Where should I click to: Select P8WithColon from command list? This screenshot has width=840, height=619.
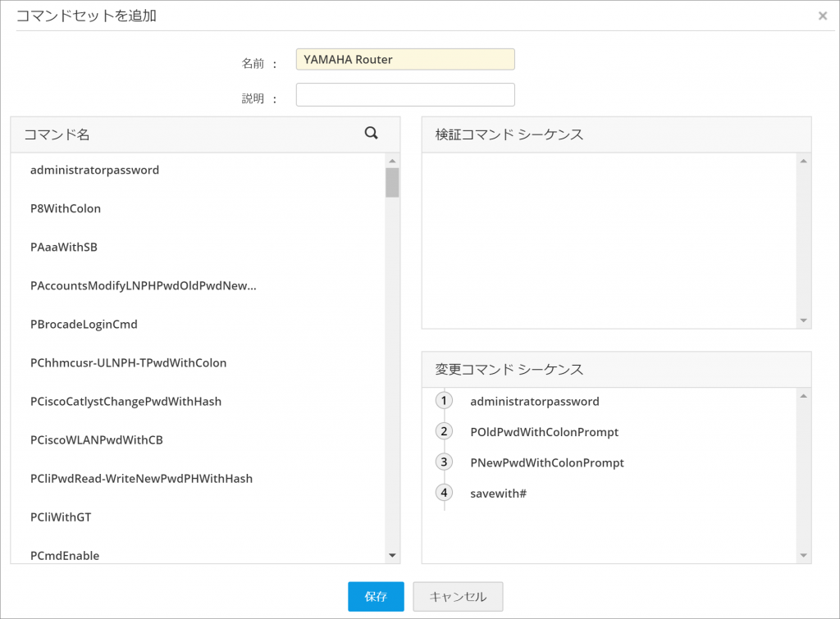[x=66, y=208]
